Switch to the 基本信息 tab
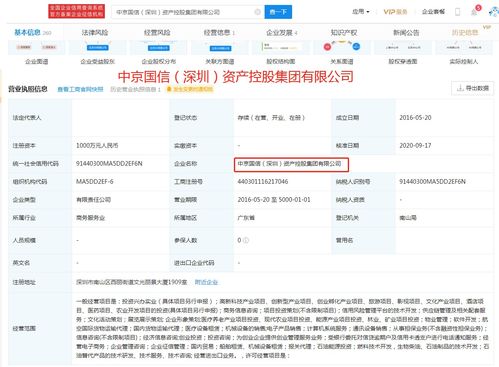Image resolution: width=499 pixels, height=367 pixels. click(32, 32)
